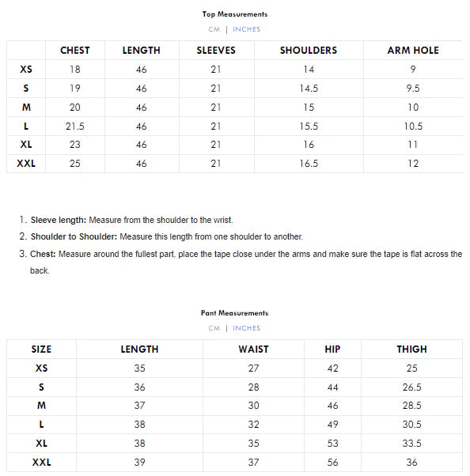Click the SHOULDERS column header

[x=309, y=51]
